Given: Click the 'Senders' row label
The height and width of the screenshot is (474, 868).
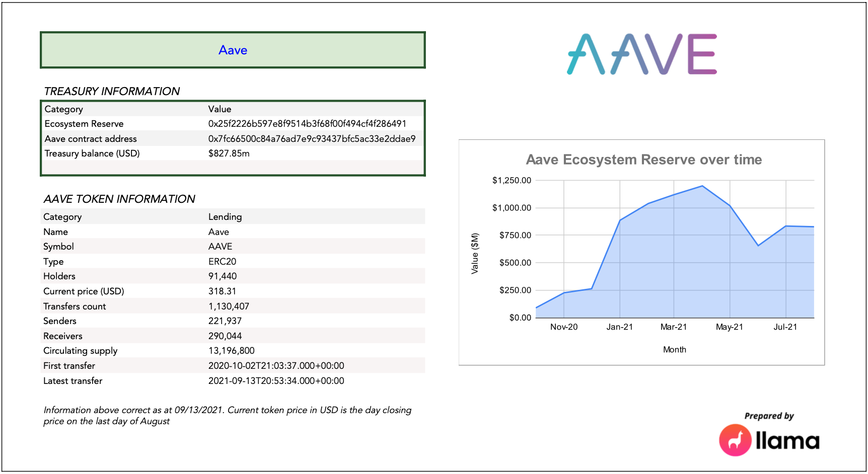Looking at the screenshot, I should [60, 321].
